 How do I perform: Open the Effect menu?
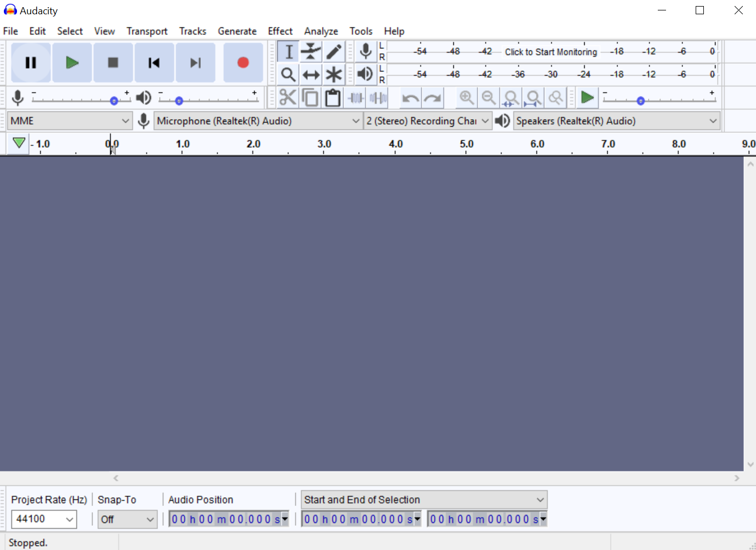[280, 31]
